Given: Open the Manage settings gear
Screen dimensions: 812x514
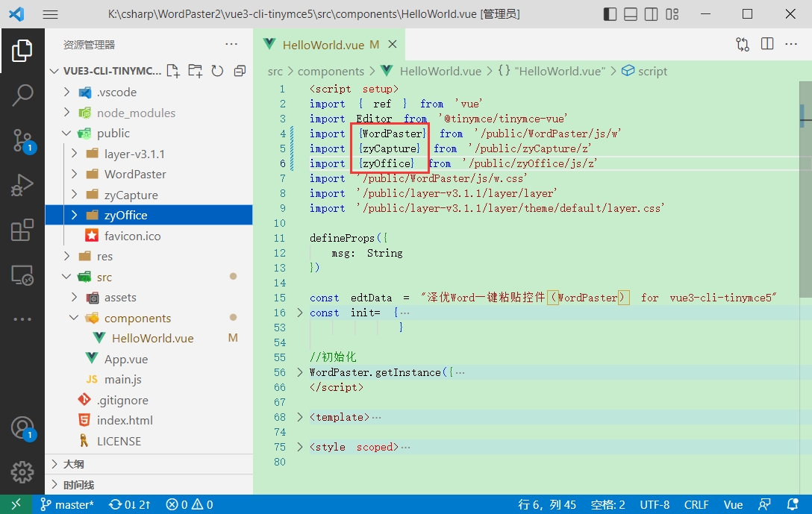Looking at the screenshot, I should coord(22,471).
